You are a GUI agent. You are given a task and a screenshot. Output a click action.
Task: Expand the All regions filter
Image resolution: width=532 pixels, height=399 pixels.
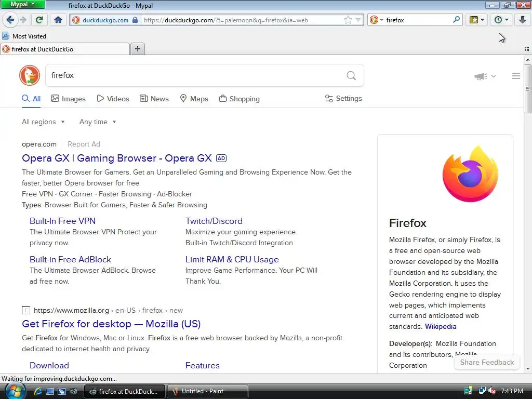pos(43,122)
